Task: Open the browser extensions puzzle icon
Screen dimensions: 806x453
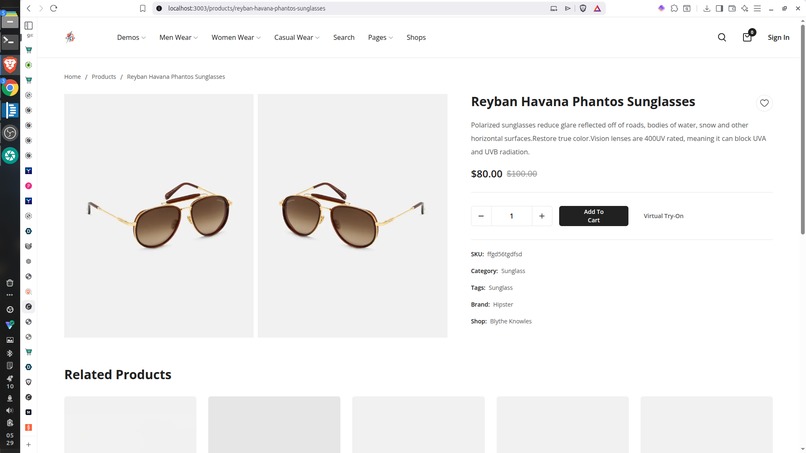Action: (674, 8)
